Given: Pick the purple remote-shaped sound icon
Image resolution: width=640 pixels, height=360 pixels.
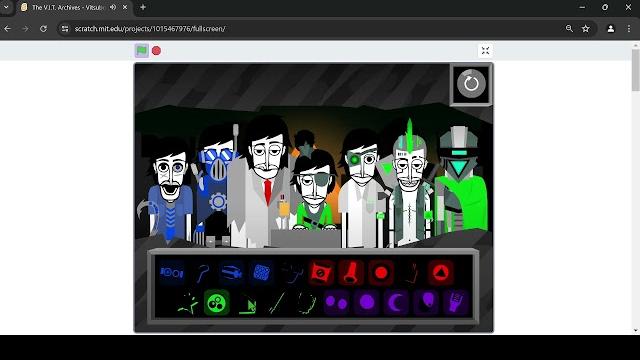Looking at the screenshot, I should 456,303.
